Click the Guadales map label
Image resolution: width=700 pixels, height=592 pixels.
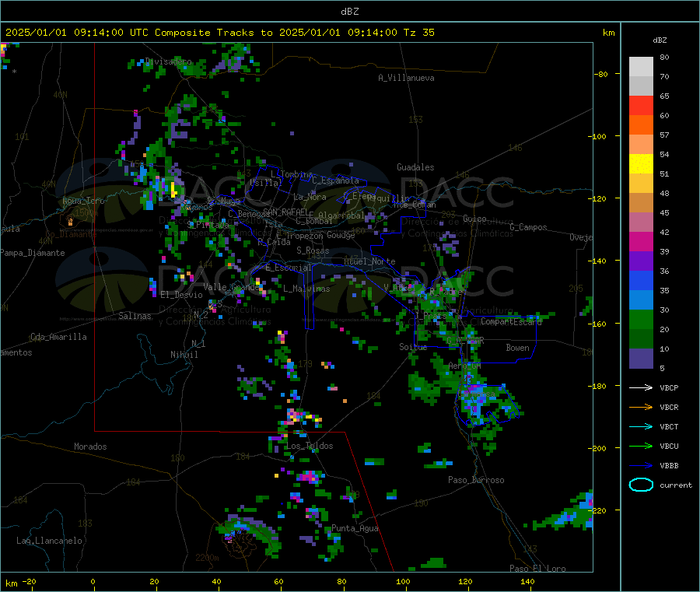point(415,167)
